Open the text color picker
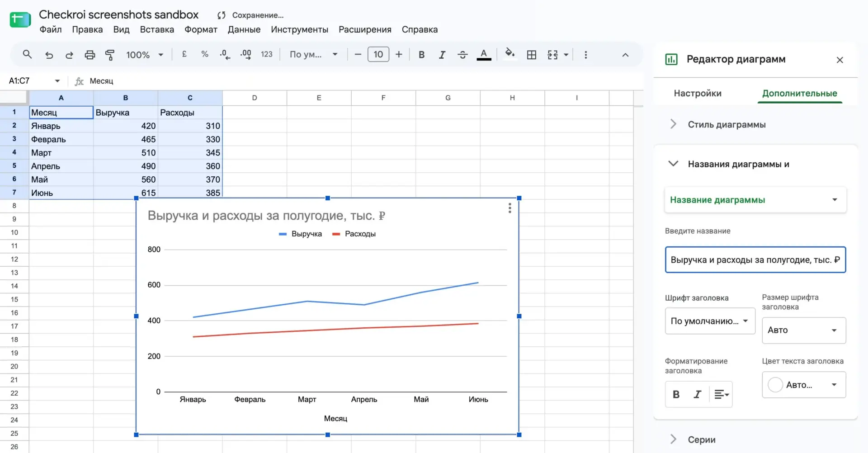Image resolution: width=868 pixels, height=453 pixels. pos(484,55)
